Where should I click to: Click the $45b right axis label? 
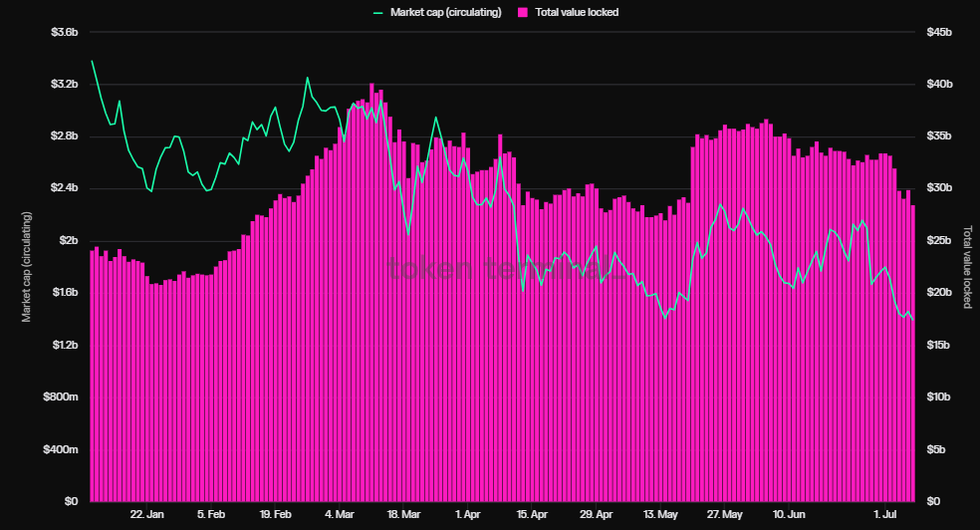939,32
